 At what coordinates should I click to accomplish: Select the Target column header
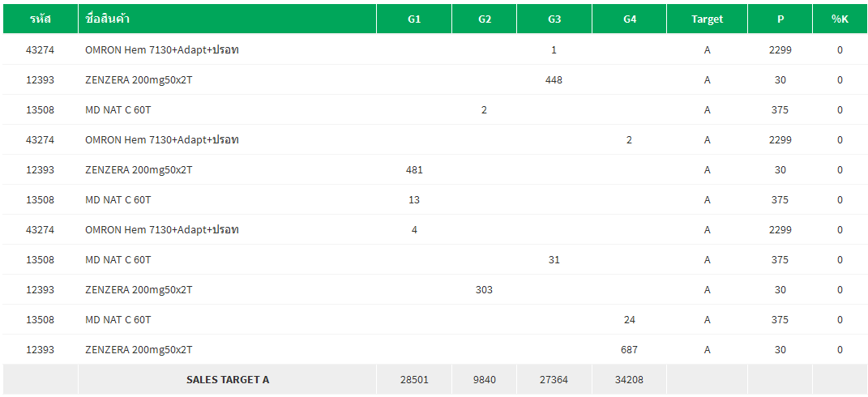click(x=707, y=19)
